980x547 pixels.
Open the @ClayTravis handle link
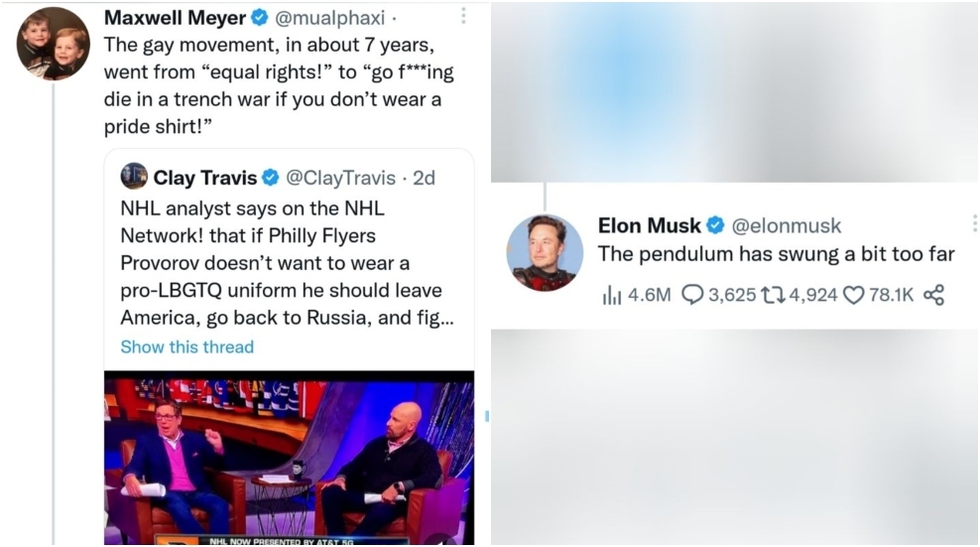click(340, 178)
